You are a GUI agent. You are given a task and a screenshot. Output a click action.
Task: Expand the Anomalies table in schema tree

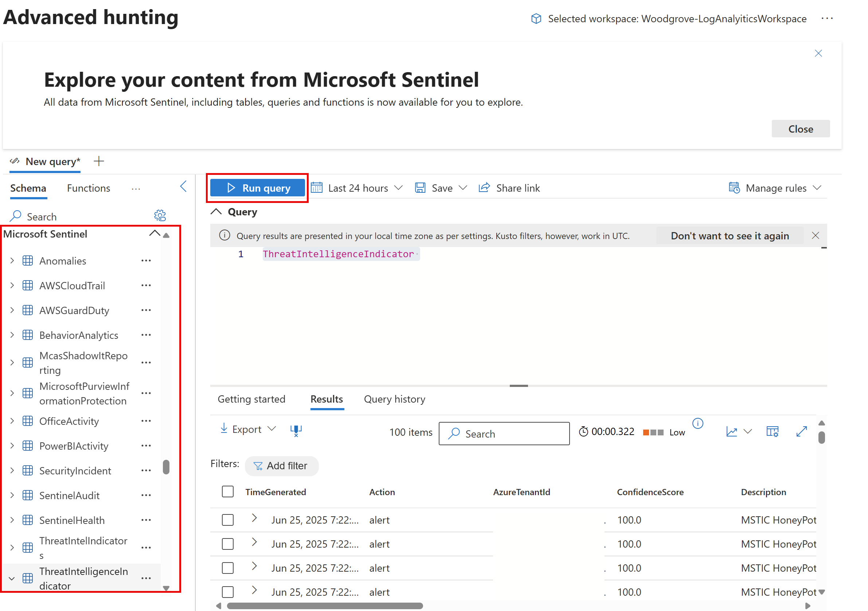(12, 261)
